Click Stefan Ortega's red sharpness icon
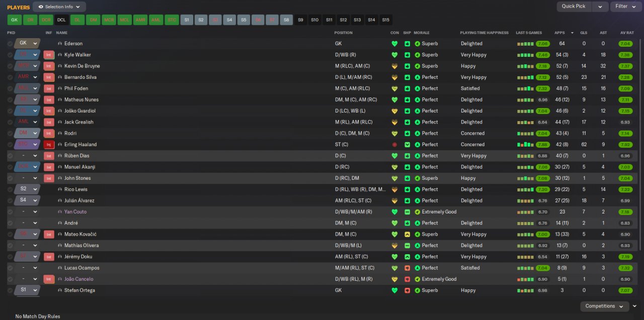Image resolution: width=644 pixels, height=320 pixels. [408, 290]
